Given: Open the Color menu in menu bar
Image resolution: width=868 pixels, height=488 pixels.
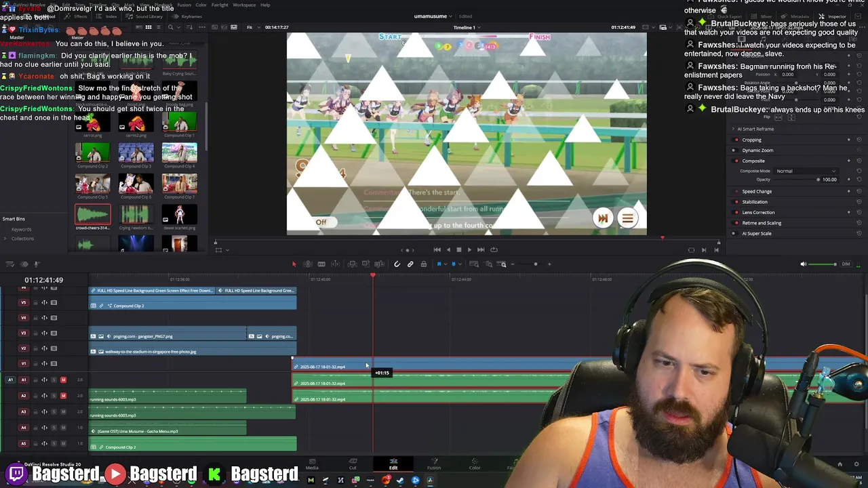Looking at the screenshot, I should coord(201,5).
